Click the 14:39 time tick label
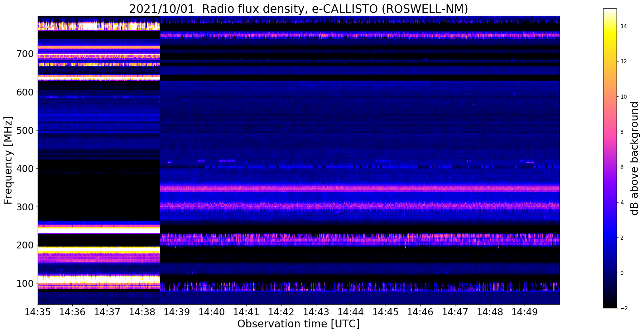 [177, 312]
